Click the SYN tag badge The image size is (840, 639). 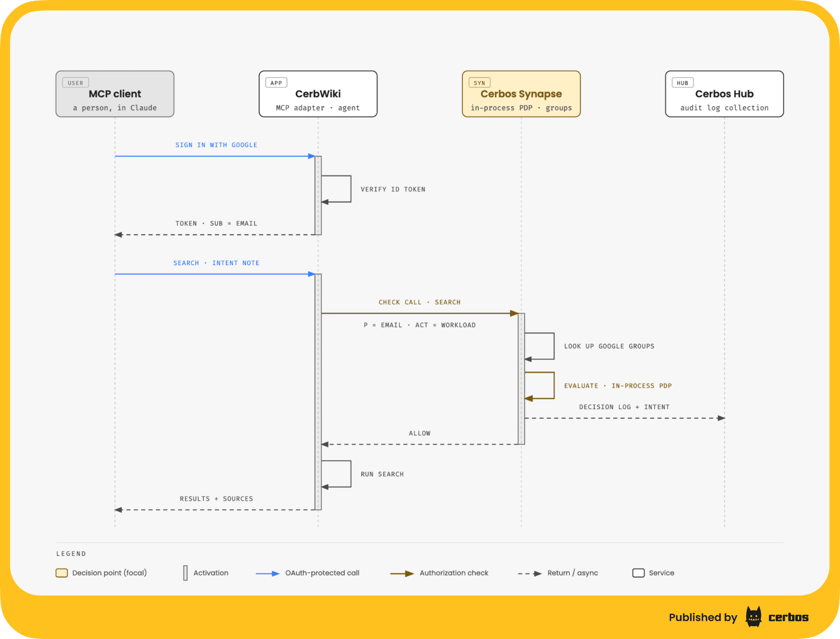point(479,83)
